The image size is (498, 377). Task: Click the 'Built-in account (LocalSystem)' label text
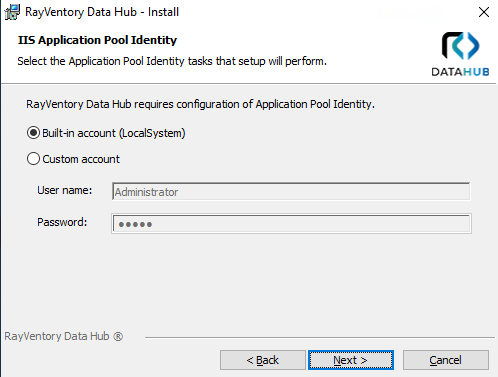[114, 133]
